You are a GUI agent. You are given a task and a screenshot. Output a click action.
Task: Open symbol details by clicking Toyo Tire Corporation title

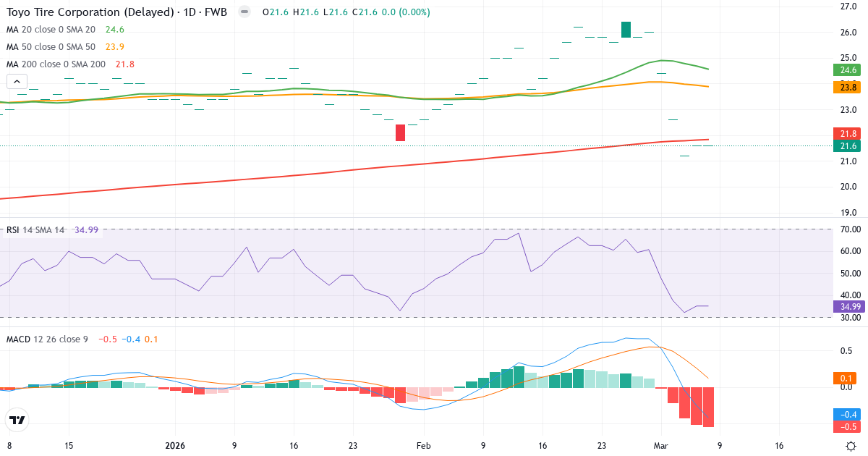[x=87, y=12]
